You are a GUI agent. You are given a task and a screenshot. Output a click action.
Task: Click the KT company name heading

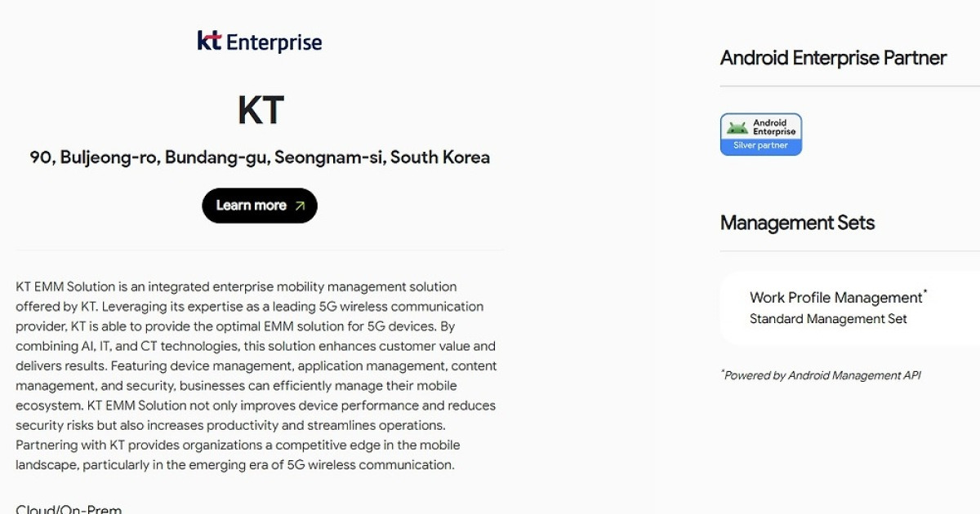(x=259, y=109)
